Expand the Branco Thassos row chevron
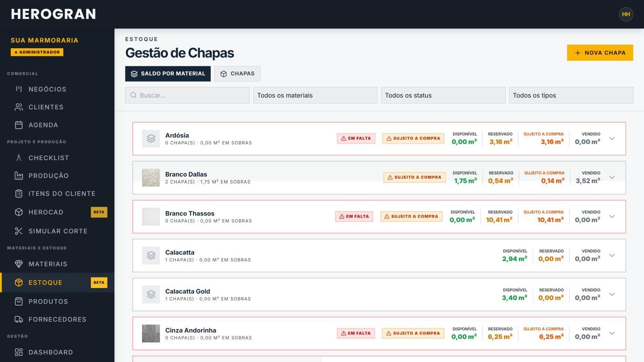Viewport: 644px width, 362px height. [612, 216]
